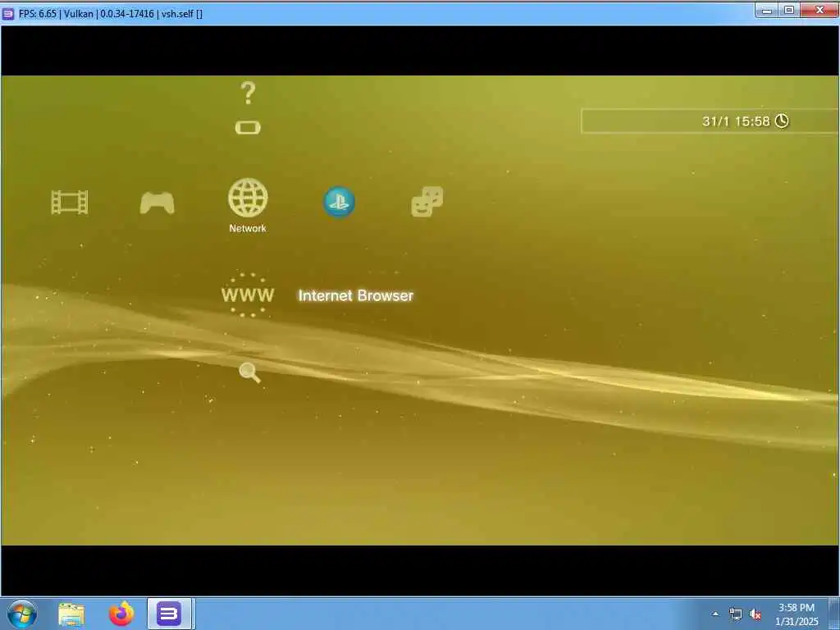Open Windows Explorer from the taskbar
Viewport: 840px width, 630px height.
coord(71,614)
